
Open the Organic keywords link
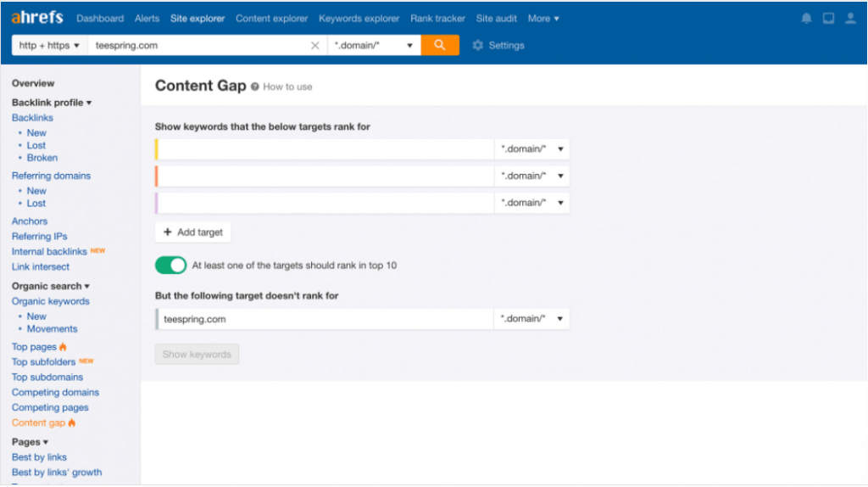pos(50,301)
